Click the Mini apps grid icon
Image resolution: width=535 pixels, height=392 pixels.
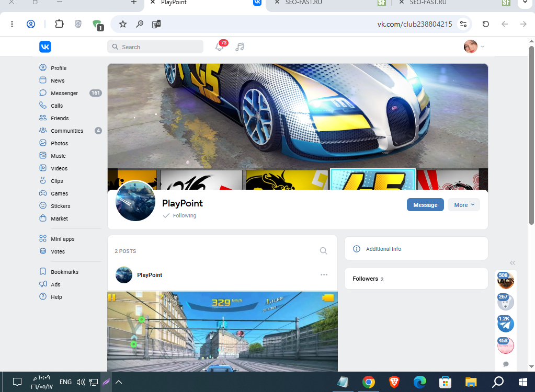43,239
